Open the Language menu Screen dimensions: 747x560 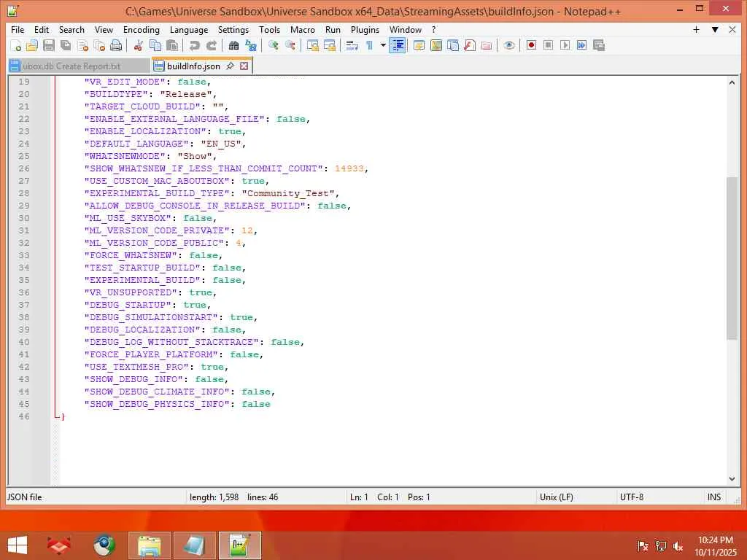click(189, 29)
